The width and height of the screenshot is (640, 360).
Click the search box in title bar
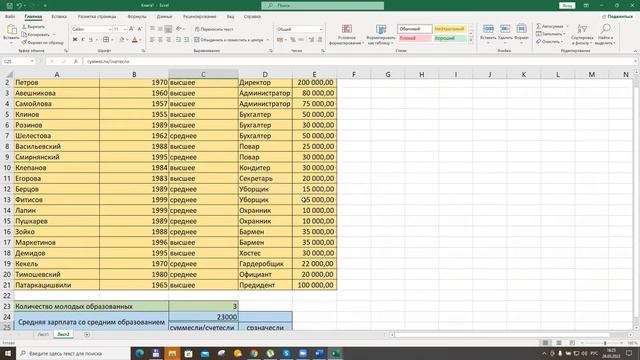click(322, 5)
